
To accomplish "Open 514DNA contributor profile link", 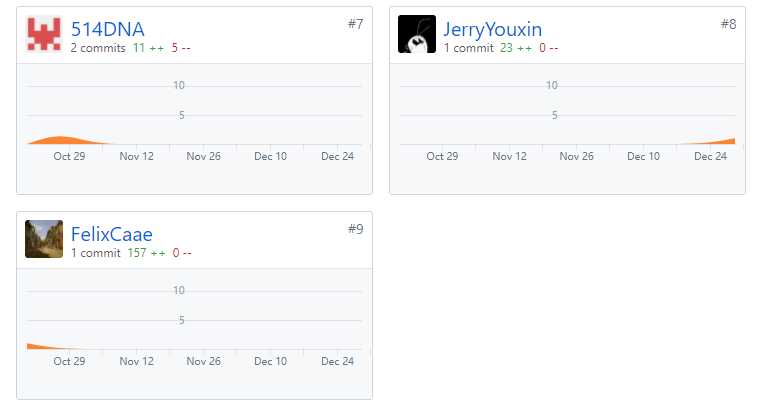I will (x=108, y=29).
